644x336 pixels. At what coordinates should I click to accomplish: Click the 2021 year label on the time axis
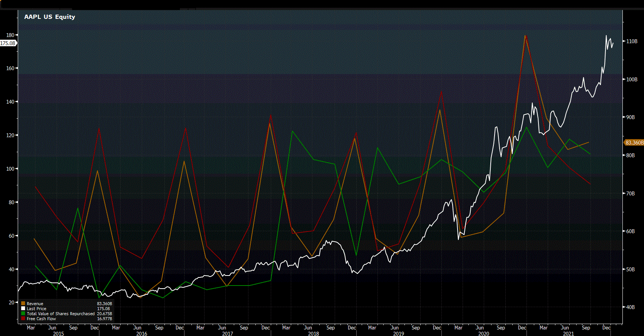pyautogui.click(x=569, y=333)
